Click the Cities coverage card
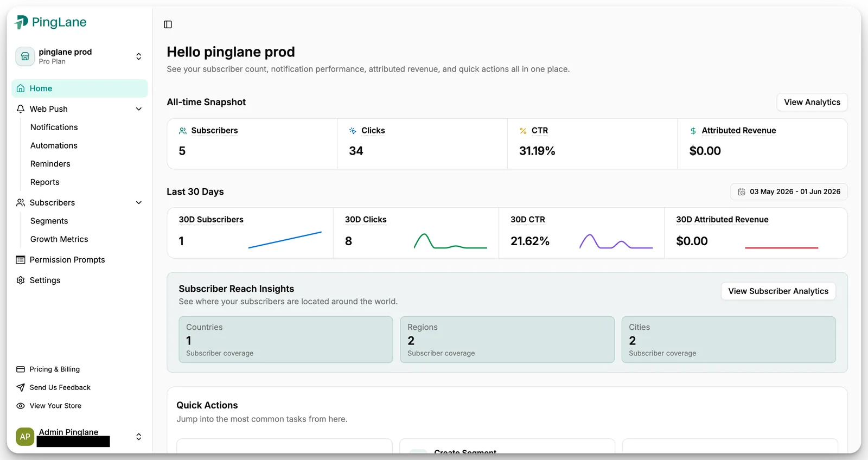This screenshot has width=868, height=460. click(x=729, y=340)
